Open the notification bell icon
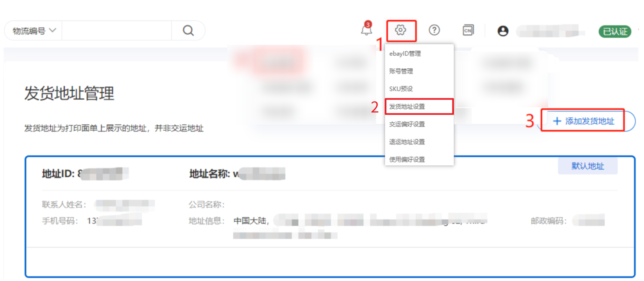The image size is (644, 281). 367,29
